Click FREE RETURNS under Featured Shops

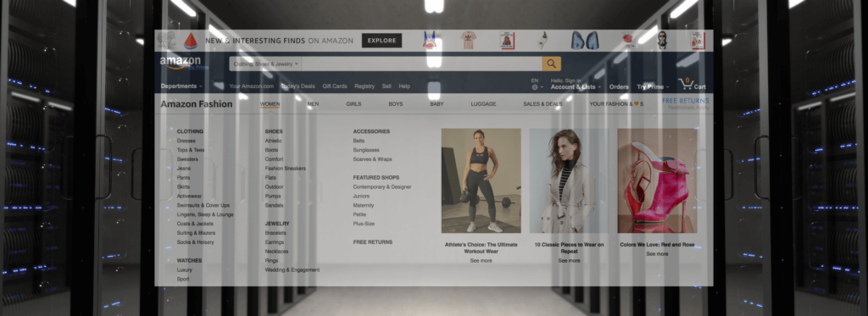(x=373, y=242)
